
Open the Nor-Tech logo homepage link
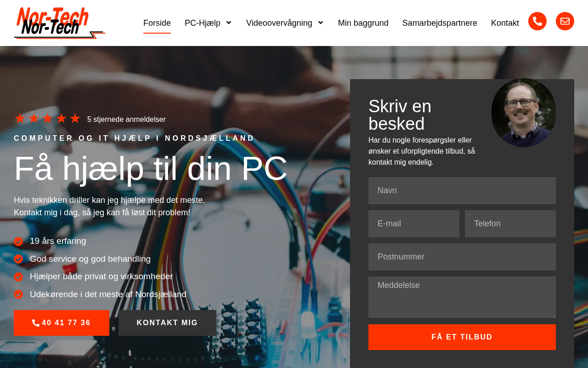[x=60, y=23]
